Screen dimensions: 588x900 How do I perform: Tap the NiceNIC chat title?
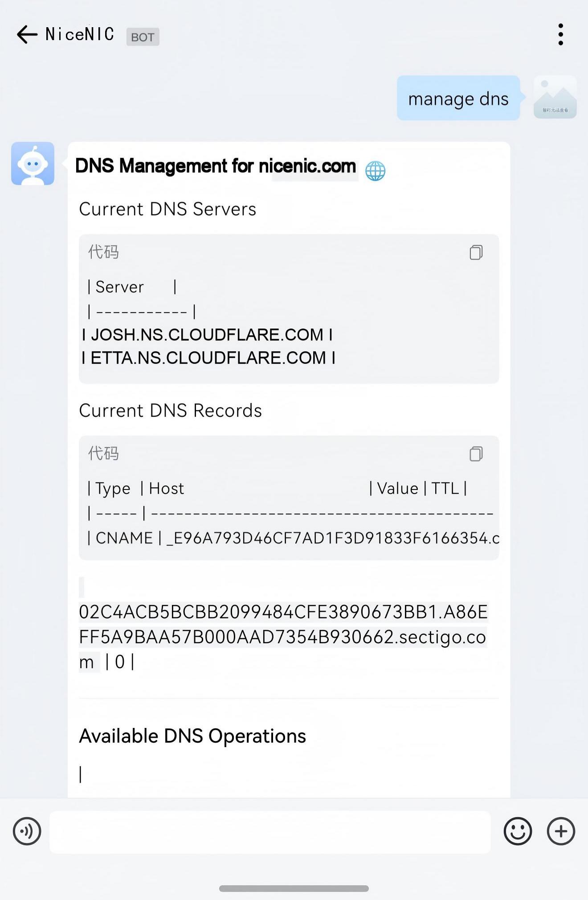click(x=80, y=34)
